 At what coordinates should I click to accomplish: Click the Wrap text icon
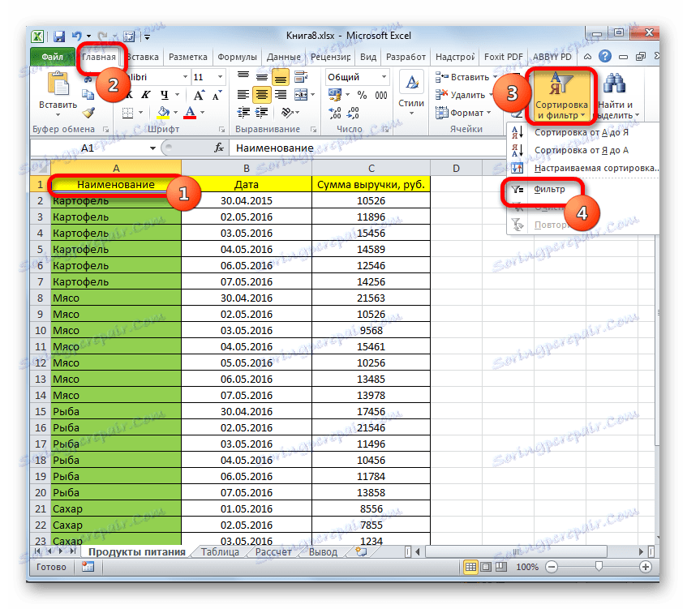click(301, 77)
